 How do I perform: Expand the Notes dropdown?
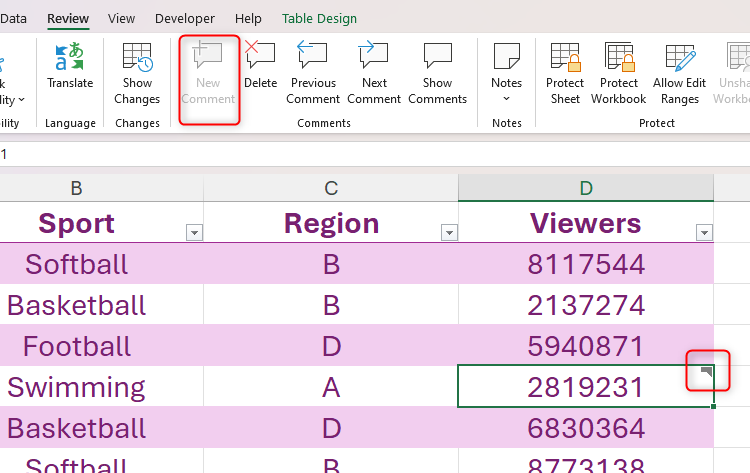coord(506,98)
